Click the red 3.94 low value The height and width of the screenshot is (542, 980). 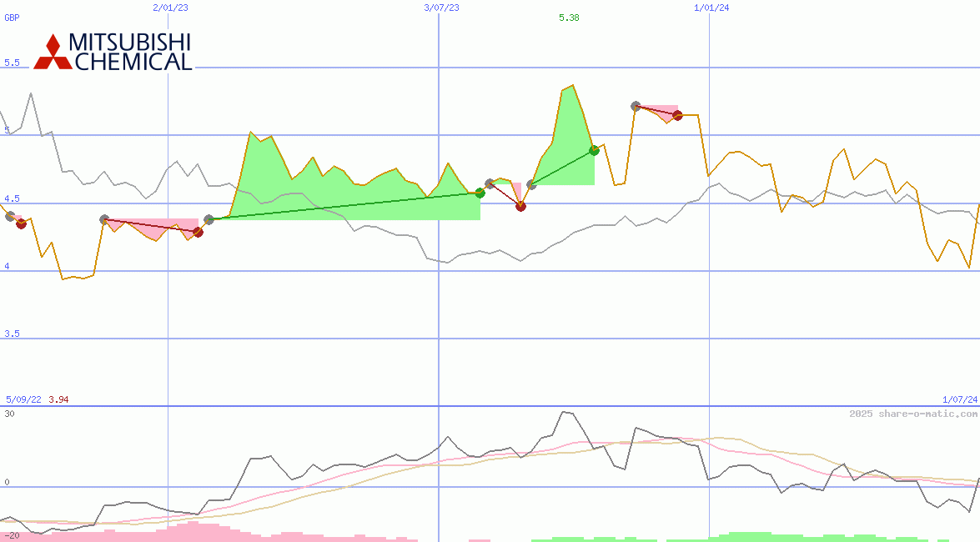[58, 399]
